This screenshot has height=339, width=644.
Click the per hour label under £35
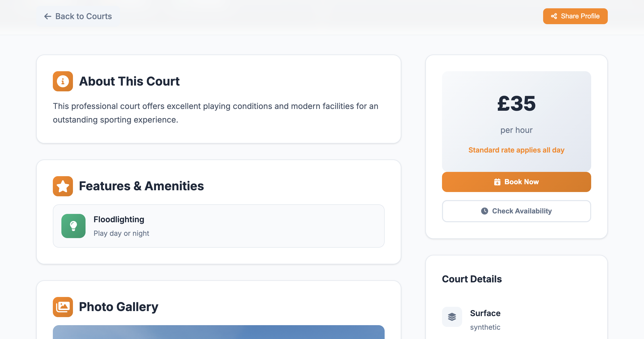(516, 130)
